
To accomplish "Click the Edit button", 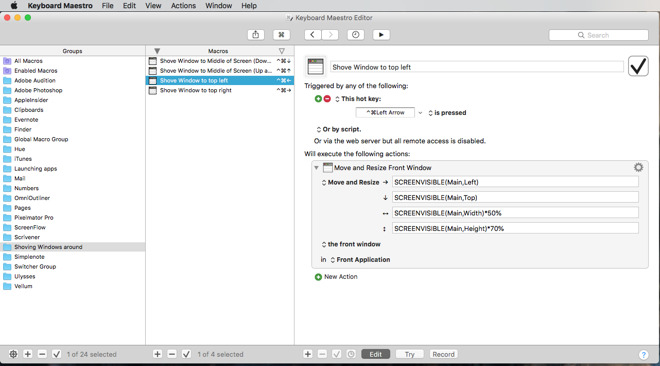I will pyautogui.click(x=375, y=354).
